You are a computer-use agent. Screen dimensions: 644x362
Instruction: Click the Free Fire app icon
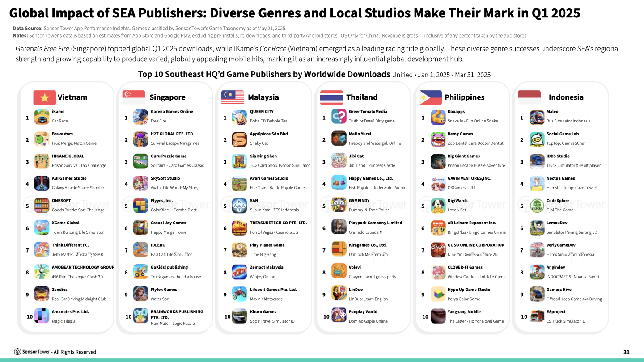(x=141, y=117)
